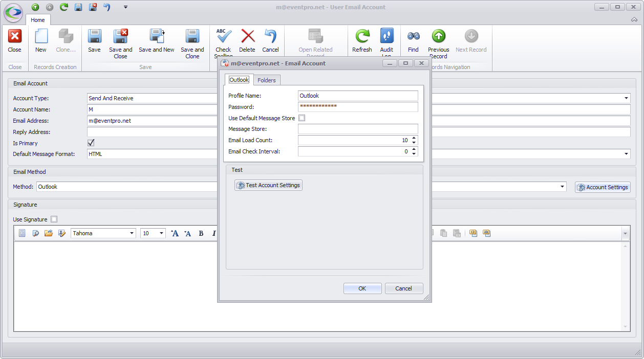Click OK in the Email Account dialog
644x359 pixels.
point(362,288)
